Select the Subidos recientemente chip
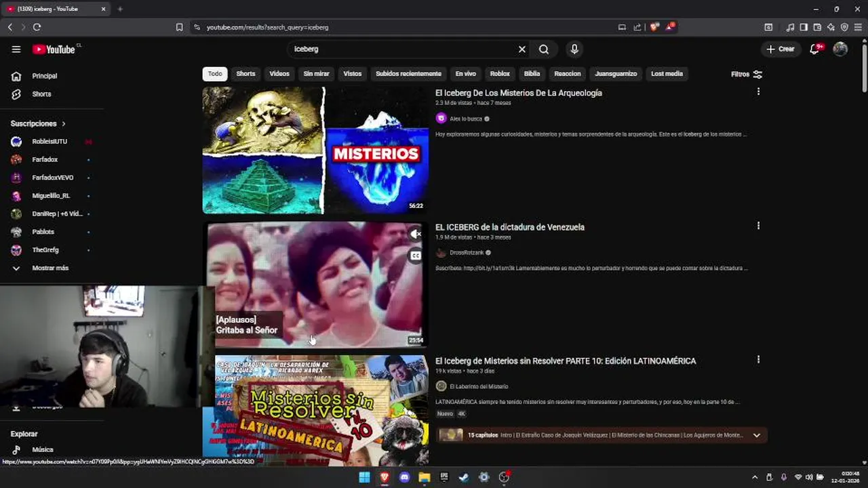This screenshot has width=868, height=488. tap(408, 74)
